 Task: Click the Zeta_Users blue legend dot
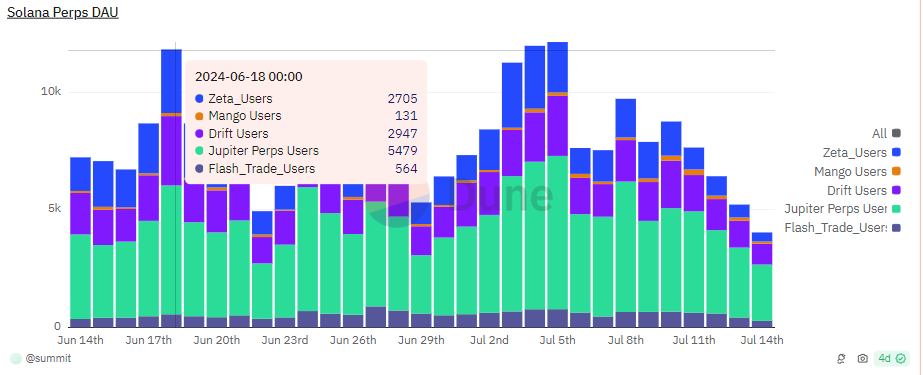[897, 152]
